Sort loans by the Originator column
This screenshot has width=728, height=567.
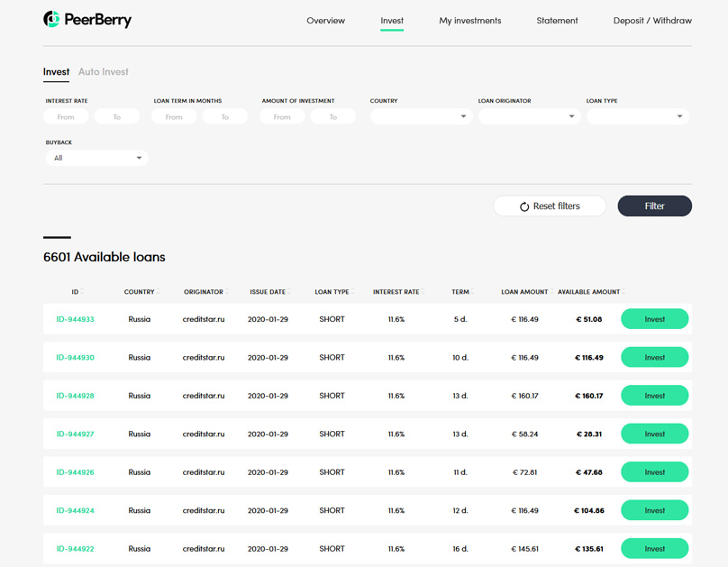205,292
